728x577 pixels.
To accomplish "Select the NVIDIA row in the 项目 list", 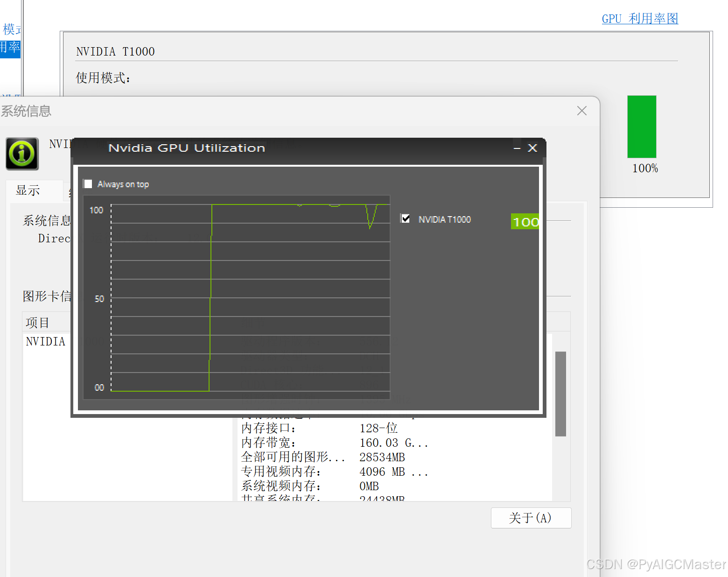I will 46,342.
